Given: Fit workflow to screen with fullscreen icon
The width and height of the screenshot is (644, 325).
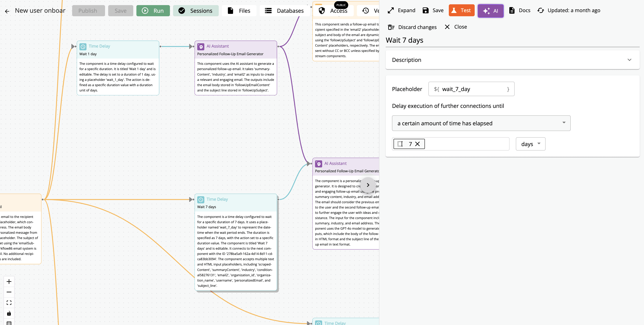Looking at the screenshot, I should pos(9,302).
